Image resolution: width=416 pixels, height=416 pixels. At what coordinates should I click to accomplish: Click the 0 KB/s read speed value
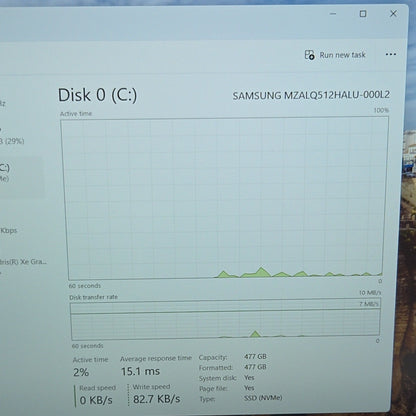(x=96, y=400)
